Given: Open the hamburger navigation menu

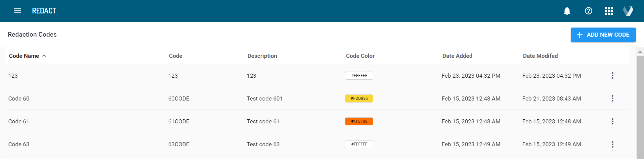Looking at the screenshot, I should [x=17, y=11].
